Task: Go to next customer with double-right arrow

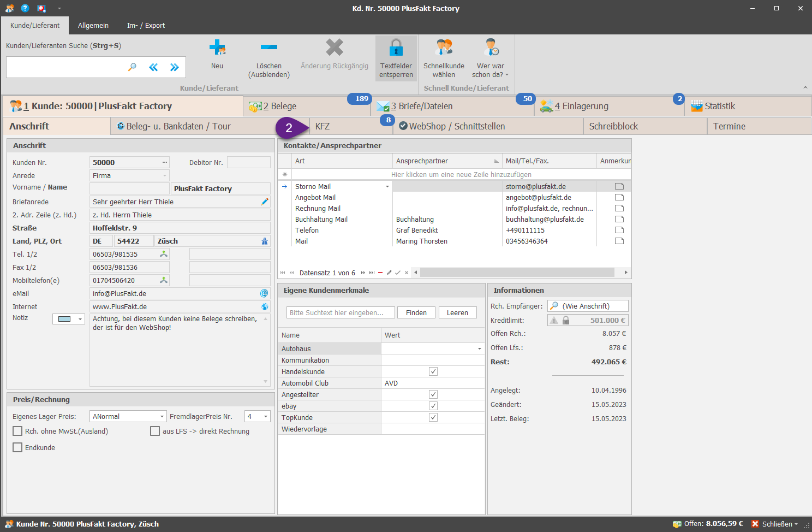Action: 174,67
